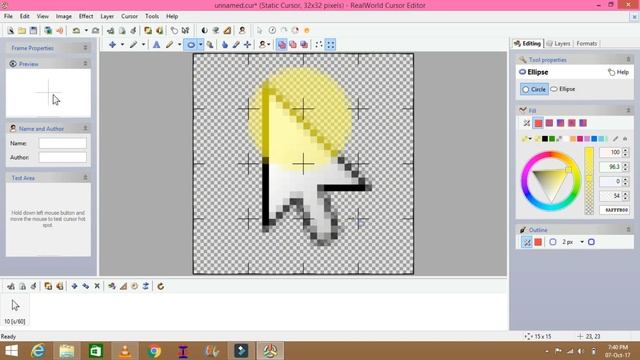Image resolution: width=640 pixels, height=360 pixels.
Task: Move frame using first blue arrow icon
Action: 74,286
